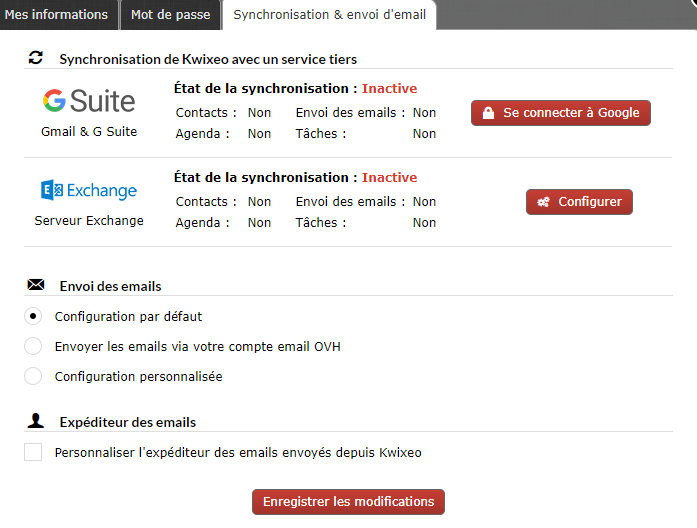Choose Envoyer les emails via OVH
This screenshot has width=697, height=528.
point(34,347)
